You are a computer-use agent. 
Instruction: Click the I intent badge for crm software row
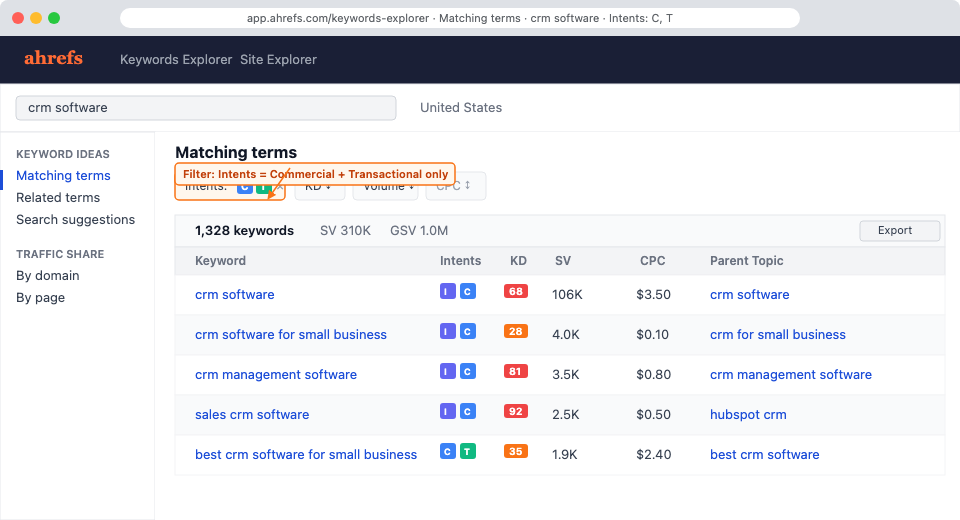point(448,292)
